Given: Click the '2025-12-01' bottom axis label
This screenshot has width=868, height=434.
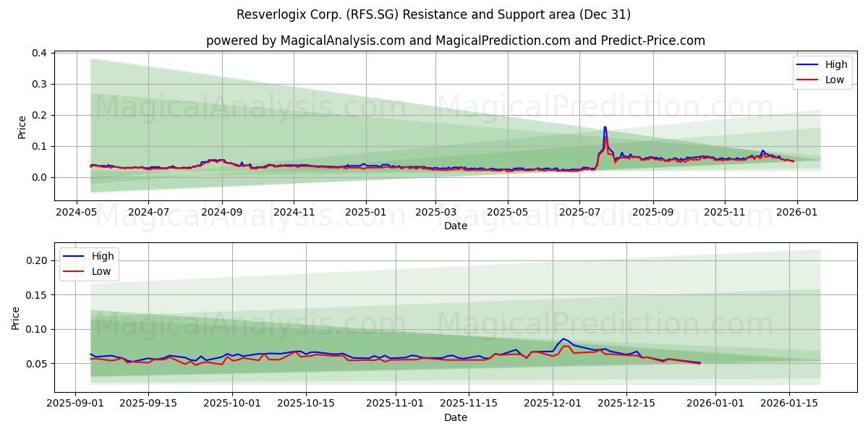Looking at the screenshot, I should (553, 404).
